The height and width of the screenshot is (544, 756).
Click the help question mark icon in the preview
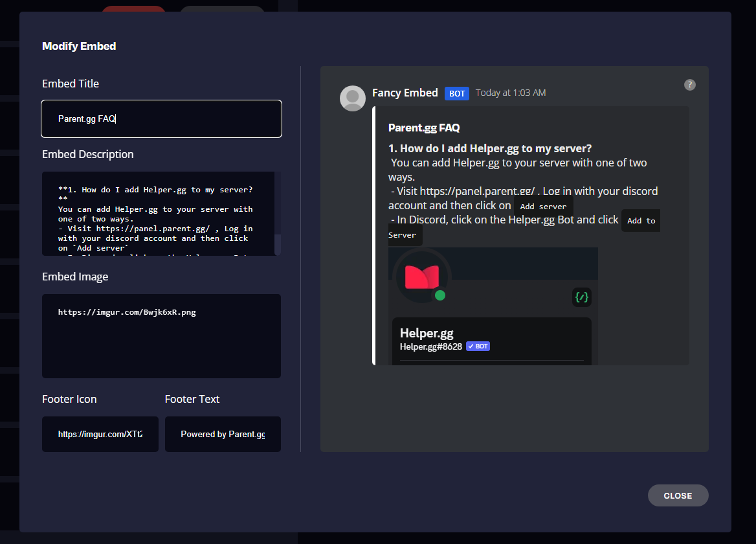[690, 85]
